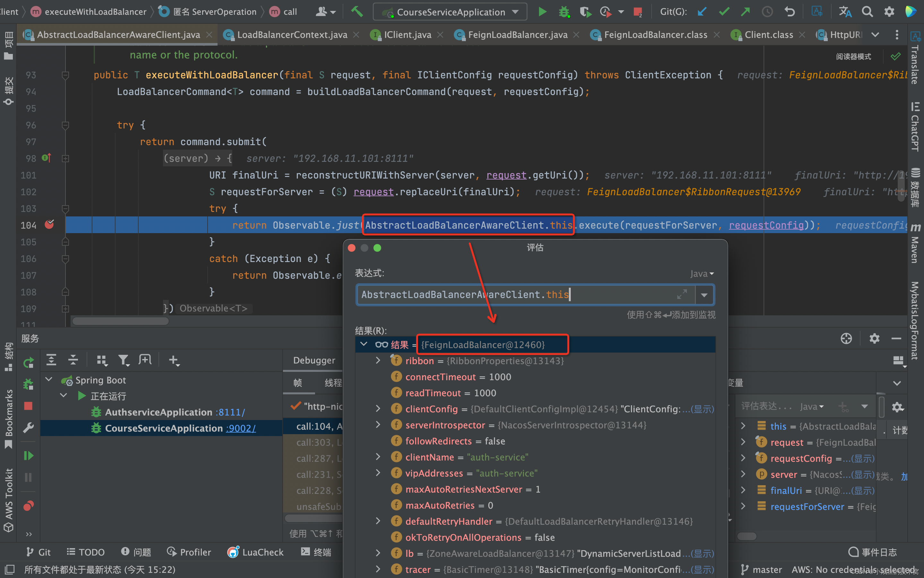Open expression history dropdown arrow
The image size is (924, 578).
pyautogui.click(x=705, y=295)
